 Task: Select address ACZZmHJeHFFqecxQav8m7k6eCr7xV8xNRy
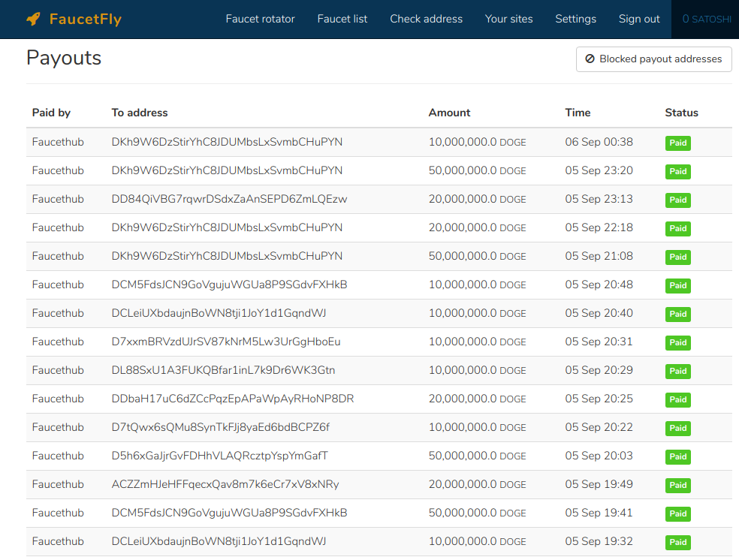pos(225,484)
